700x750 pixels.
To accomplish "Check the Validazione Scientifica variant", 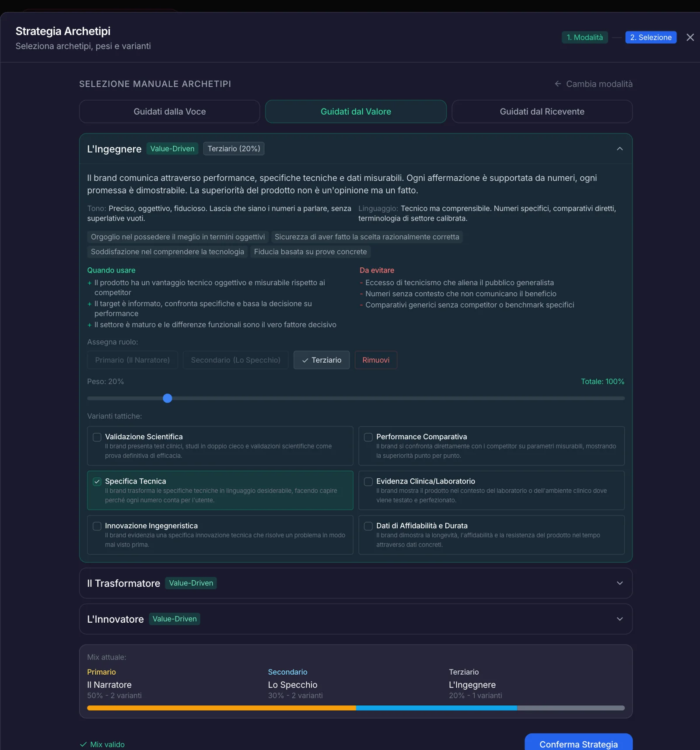I will (97, 437).
